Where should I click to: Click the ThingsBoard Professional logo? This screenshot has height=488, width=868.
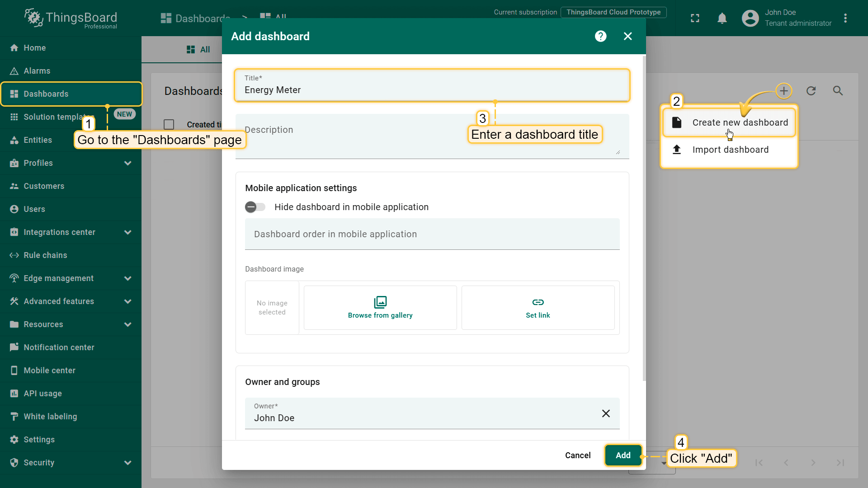[x=71, y=19]
